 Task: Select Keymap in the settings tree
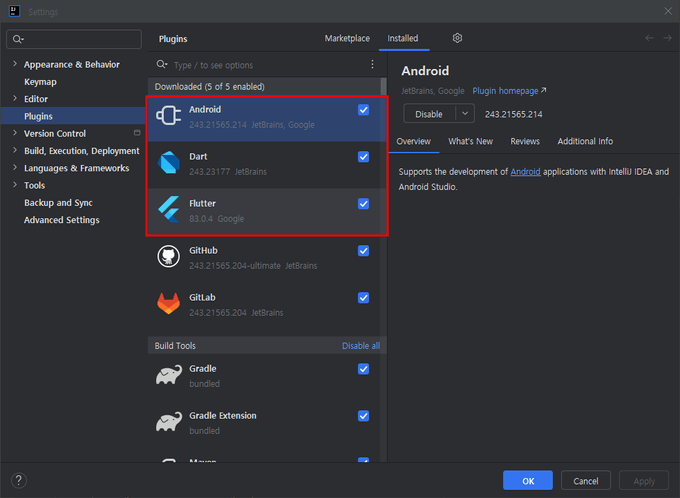click(x=40, y=82)
